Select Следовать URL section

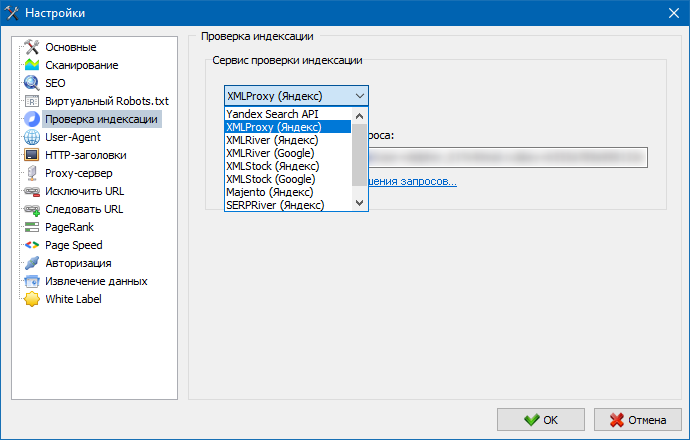(84, 209)
